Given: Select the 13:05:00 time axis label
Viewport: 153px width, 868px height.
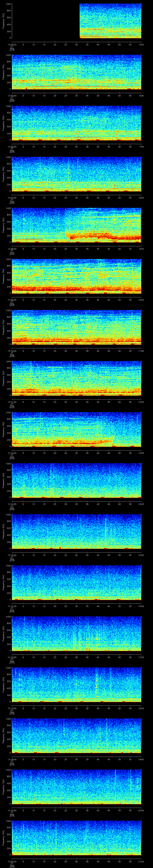Looking at the screenshot, I should 12,96.
